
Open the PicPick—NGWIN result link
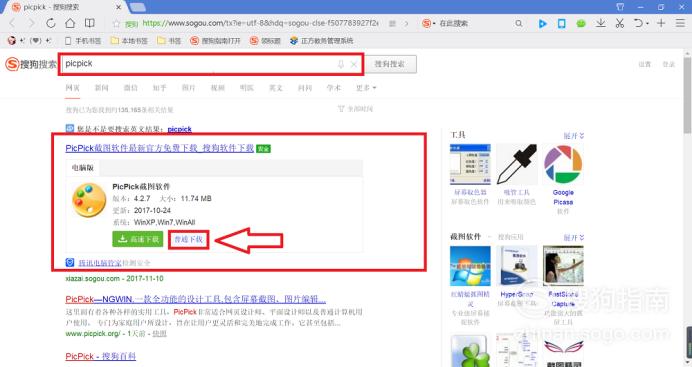pos(196,299)
